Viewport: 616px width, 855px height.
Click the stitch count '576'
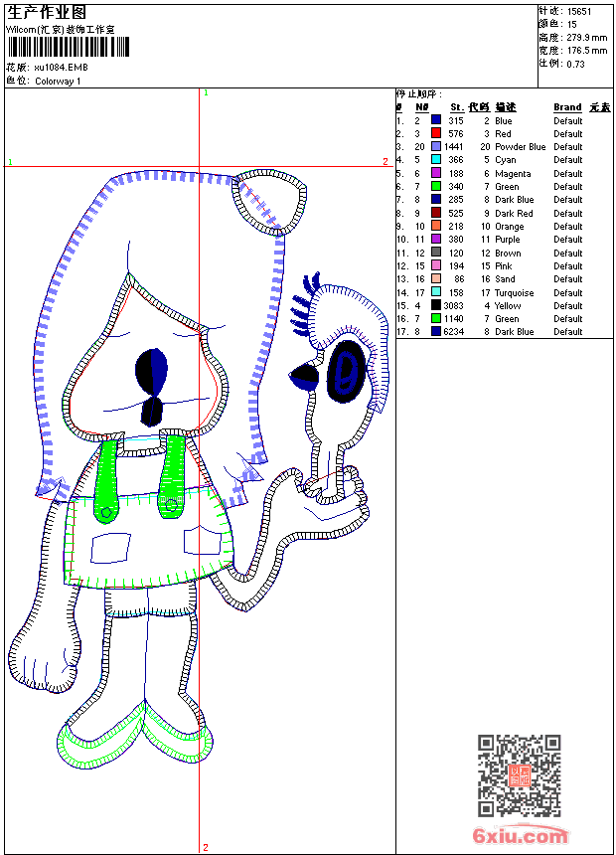pyautogui.click(x=456, y=133)
